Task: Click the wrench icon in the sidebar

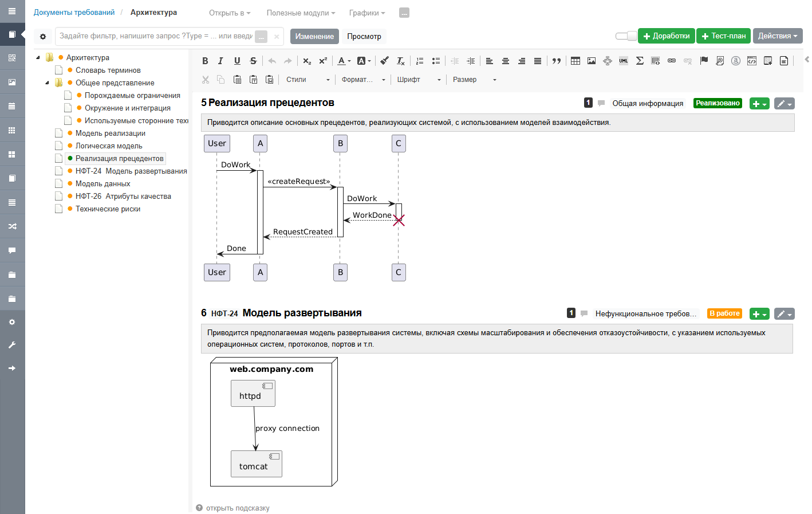Action: pos(12,345)
